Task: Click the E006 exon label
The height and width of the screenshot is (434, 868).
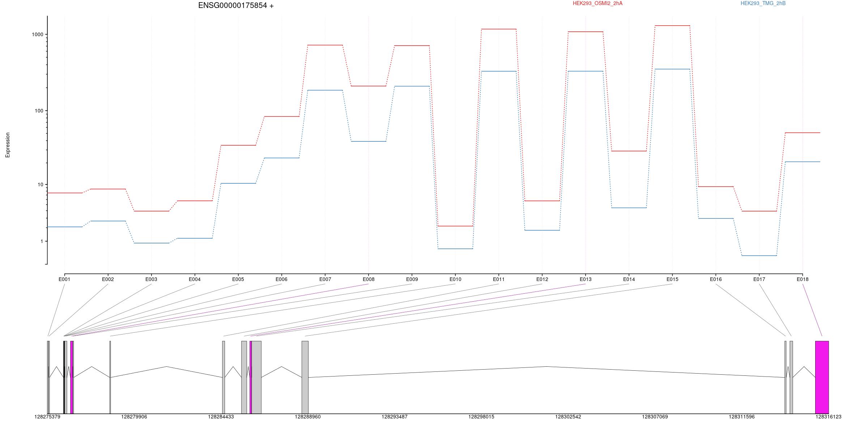Action: tap(281, 279)
